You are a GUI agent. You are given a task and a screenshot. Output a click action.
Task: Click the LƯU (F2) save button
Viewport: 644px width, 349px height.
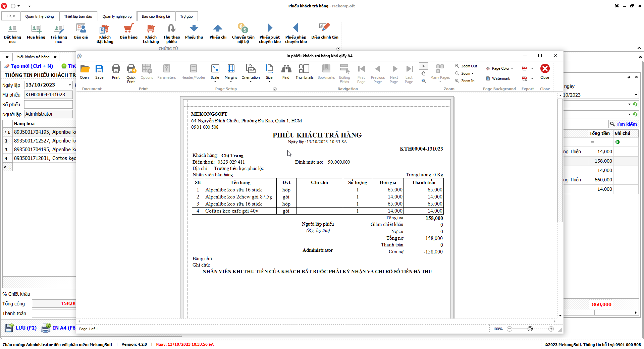(21, 328)
